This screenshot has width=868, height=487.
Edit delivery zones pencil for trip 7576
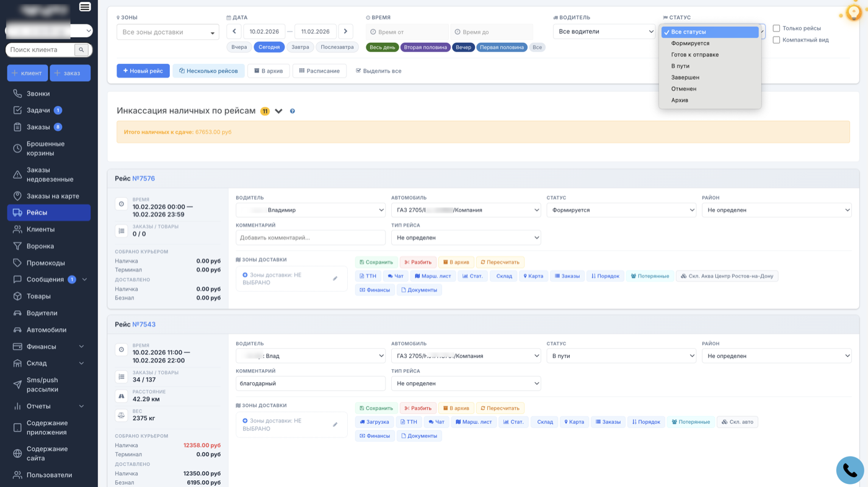335,279
